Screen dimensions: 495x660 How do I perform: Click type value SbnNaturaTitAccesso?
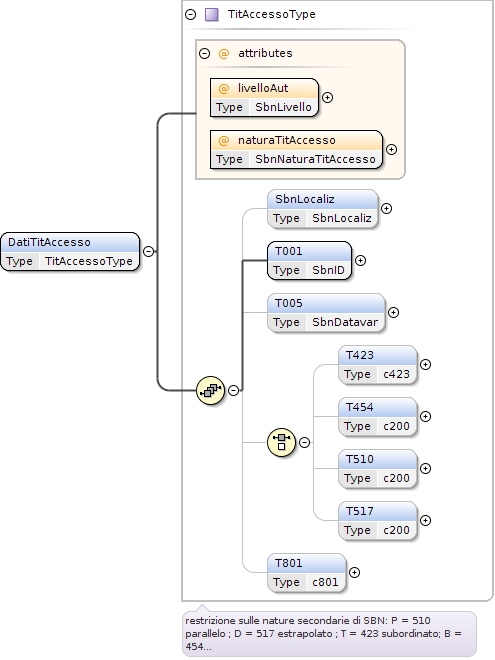coord(315,159)
